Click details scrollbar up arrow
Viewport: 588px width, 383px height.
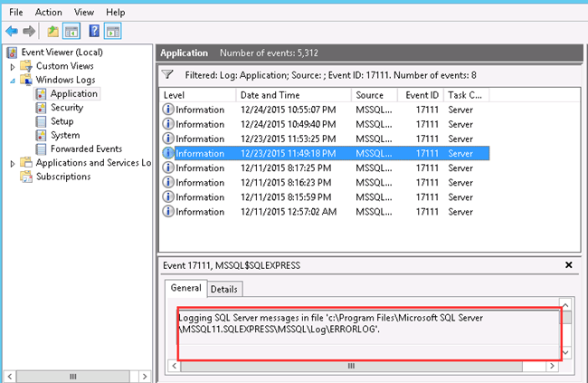coord(565,304)
